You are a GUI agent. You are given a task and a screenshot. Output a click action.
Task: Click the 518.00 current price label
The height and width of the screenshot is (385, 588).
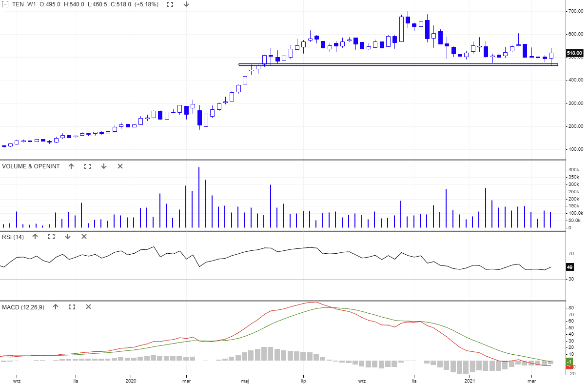574,53
